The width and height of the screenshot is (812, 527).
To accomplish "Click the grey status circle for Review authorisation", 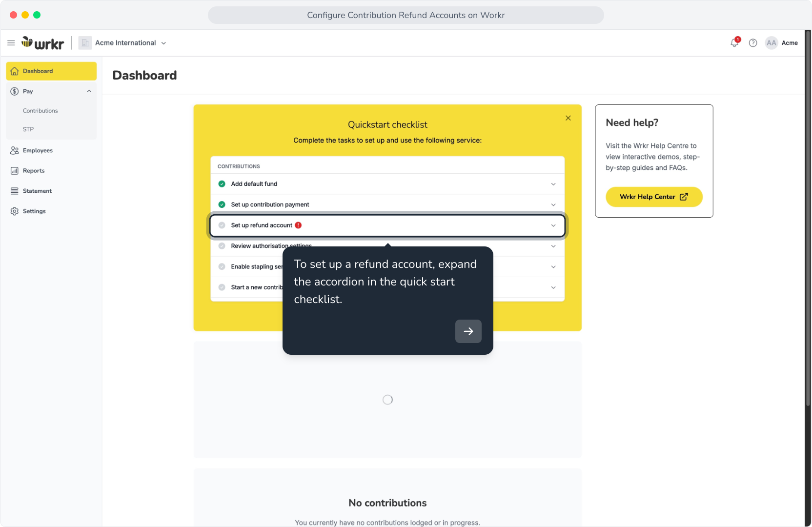I will (x=222, y=246).
